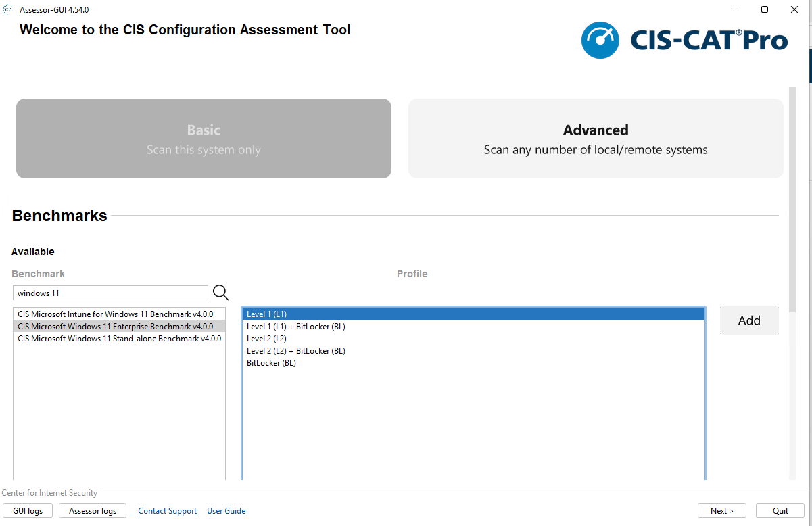Screen dimensions: 812x526
Task: Select the Advanced scan option
Action: pos(595,139)
